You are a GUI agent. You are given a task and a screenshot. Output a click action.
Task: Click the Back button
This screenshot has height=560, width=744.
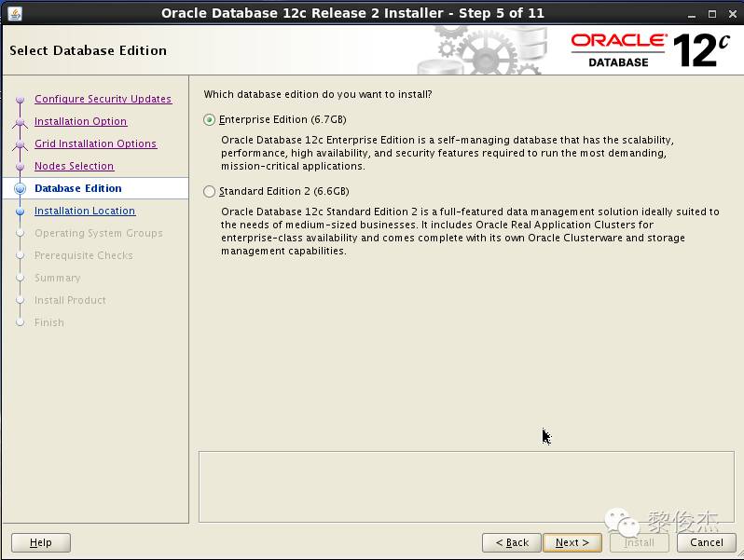click(x=512, y=542)
